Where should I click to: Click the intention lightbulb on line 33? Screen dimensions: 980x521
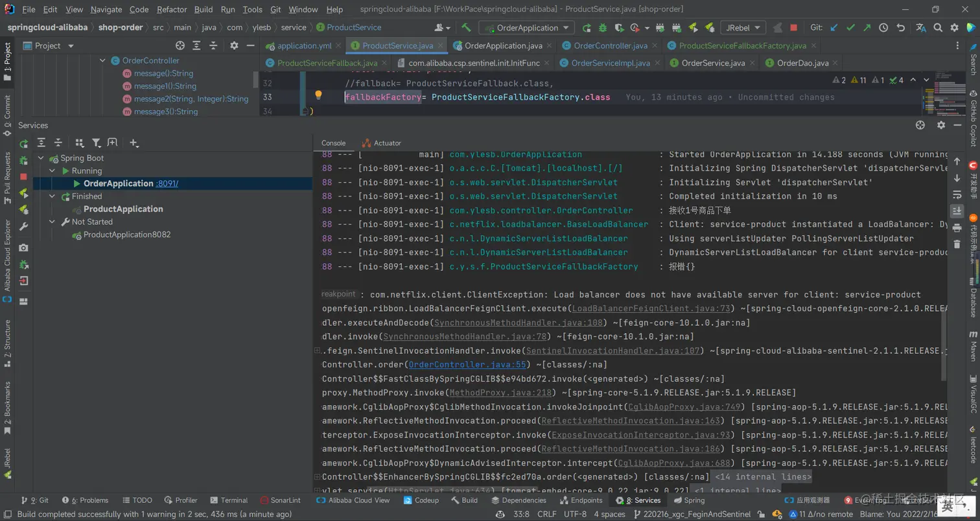pyautogui.click(x=318, y=95)
